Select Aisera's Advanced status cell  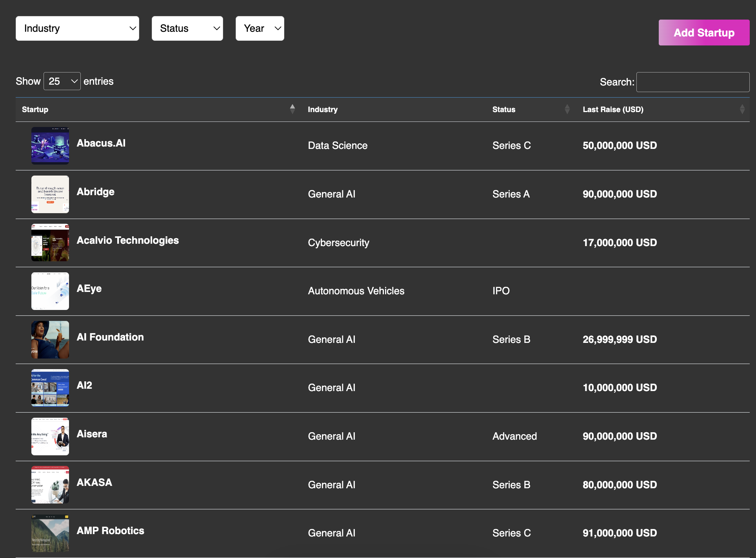pos(514,436)
